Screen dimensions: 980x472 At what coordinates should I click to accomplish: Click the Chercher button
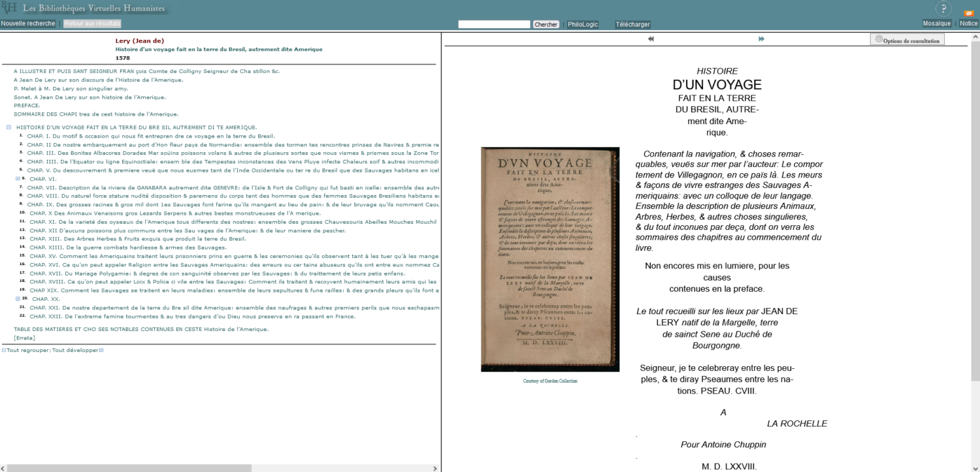click(546, 24)
